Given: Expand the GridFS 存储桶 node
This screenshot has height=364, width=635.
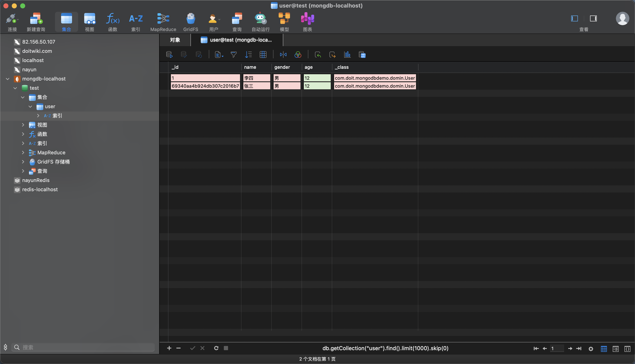Looking at the screenshot, I should point(23,162).
